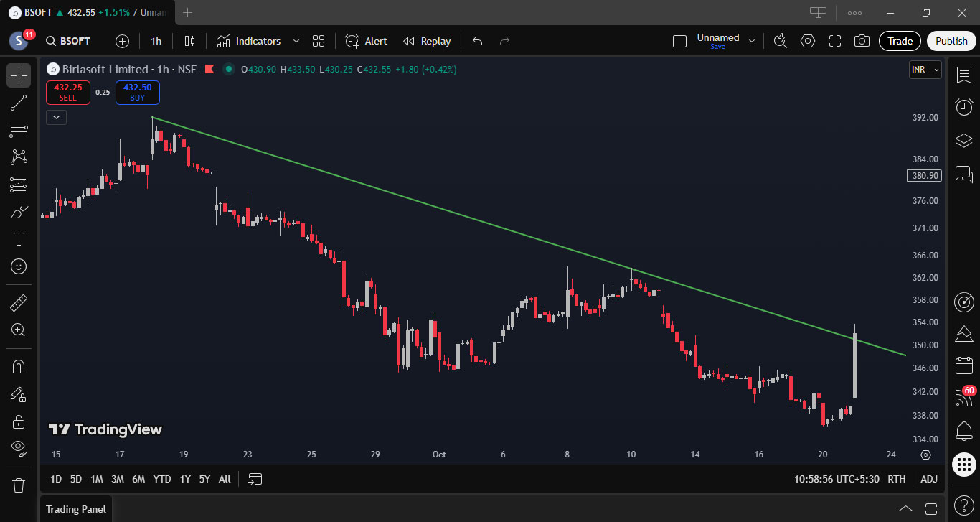Select the 1M date range

click(97, 479)
